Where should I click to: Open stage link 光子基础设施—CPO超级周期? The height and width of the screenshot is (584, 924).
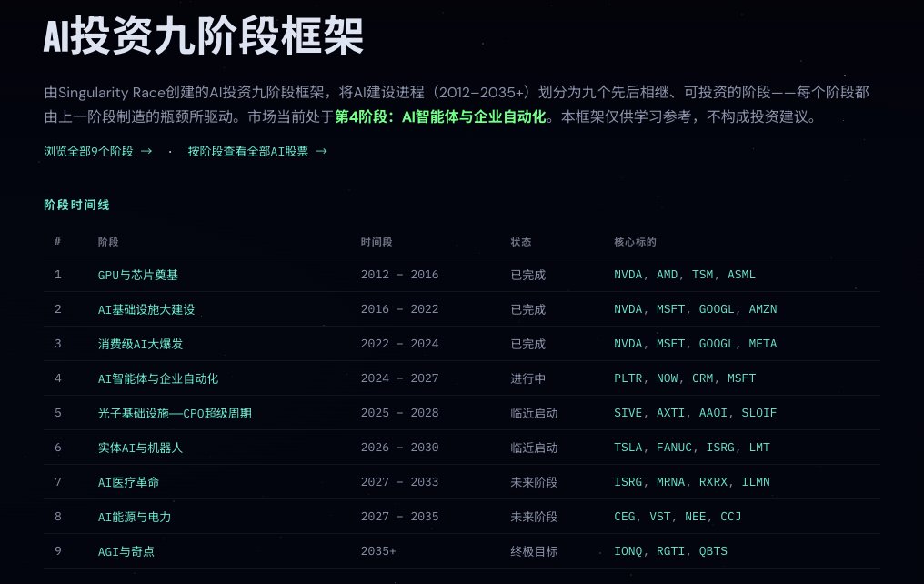coord(175,413)
